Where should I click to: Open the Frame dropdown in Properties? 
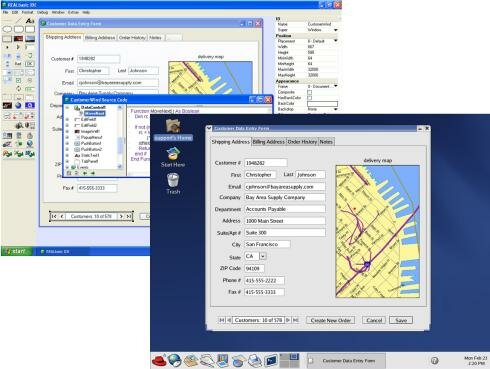(335, 86)
